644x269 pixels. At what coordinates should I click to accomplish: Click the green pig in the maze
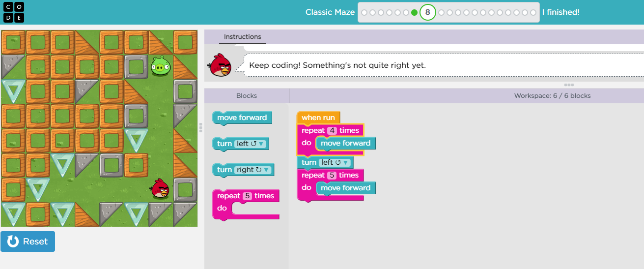coord(160,66)
